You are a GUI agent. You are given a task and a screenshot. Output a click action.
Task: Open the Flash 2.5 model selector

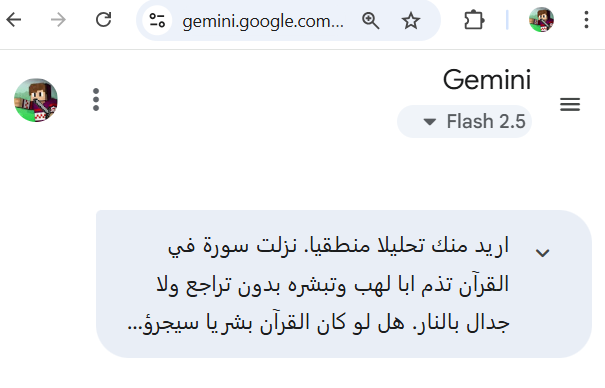coord(464,121)
